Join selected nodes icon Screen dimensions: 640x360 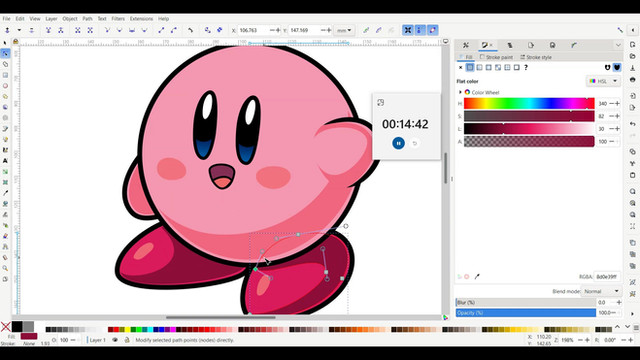click(48, 30)
